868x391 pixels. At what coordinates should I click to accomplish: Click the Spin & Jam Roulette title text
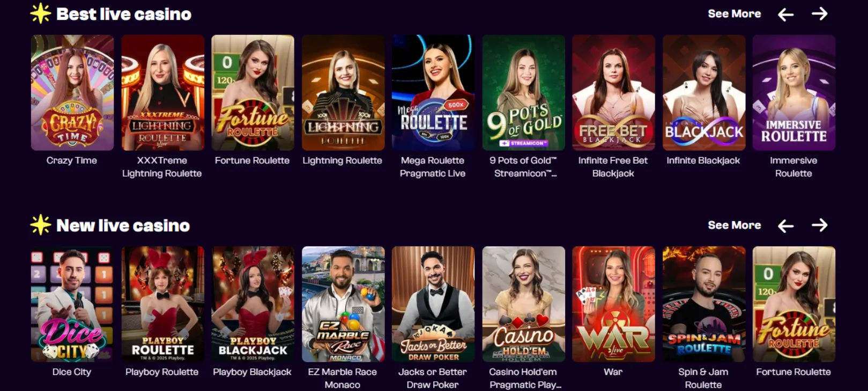coord(703,378)
